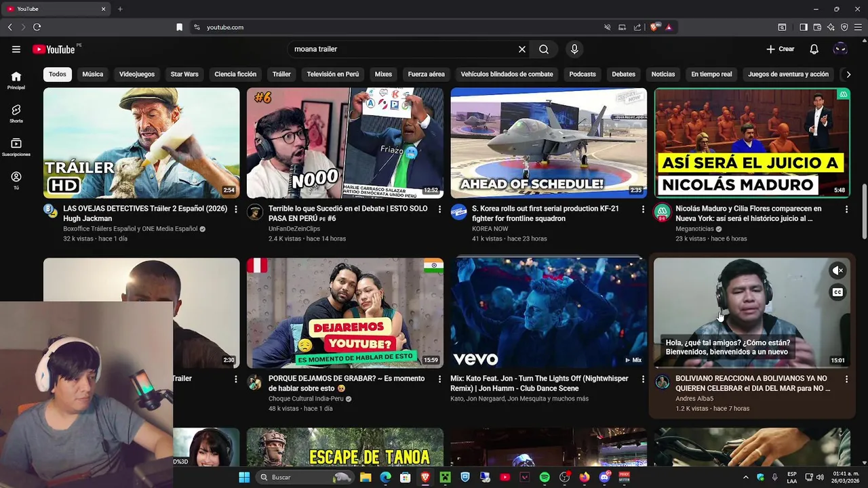Select the Televisión en Perú chip
The width and height of the screenshot is (868, 488).
[x=333, y=74]
